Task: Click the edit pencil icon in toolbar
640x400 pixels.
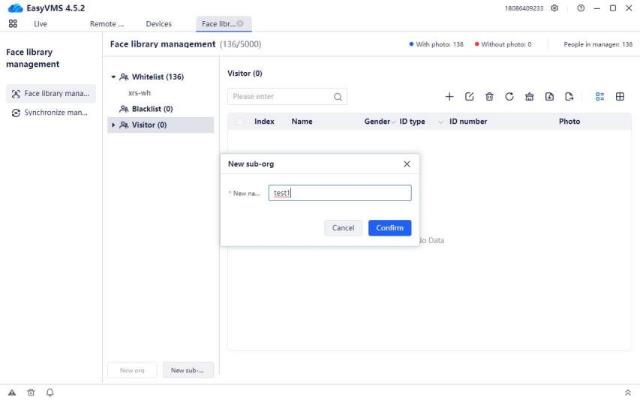Action: (x=469, y=97)
